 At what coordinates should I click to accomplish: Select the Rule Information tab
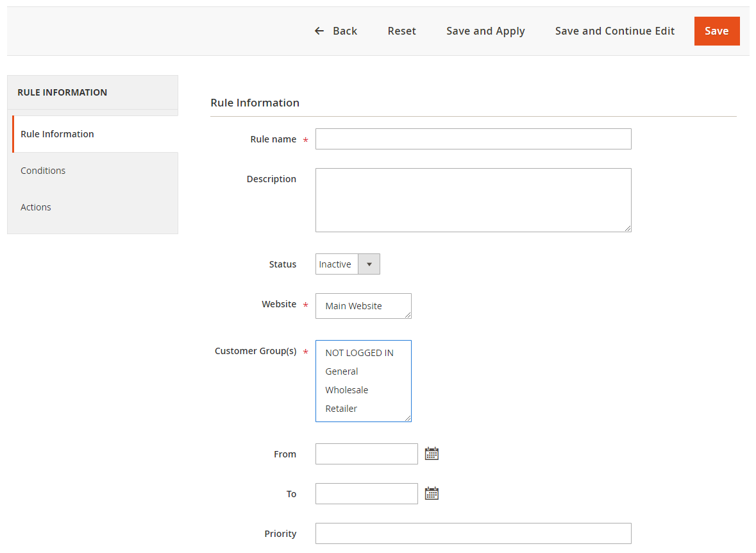(57, 134)
